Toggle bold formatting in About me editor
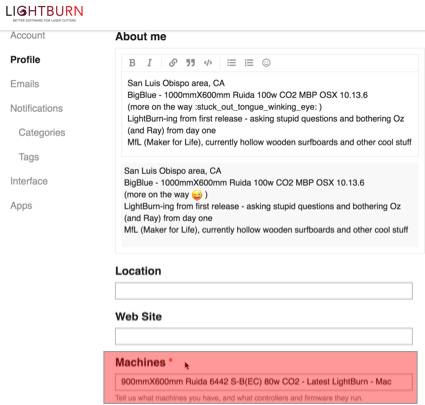The width and height of the screenshot is (425, 405). point(132,63)
